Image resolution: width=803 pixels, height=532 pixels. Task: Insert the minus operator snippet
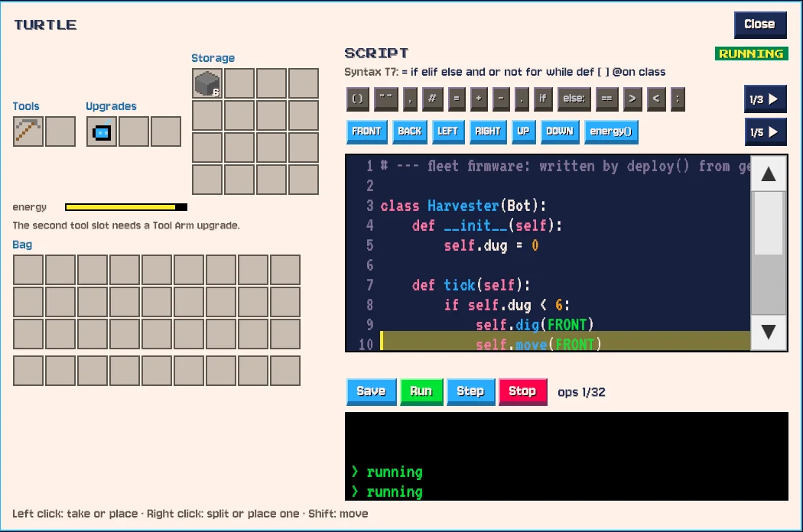501,99
